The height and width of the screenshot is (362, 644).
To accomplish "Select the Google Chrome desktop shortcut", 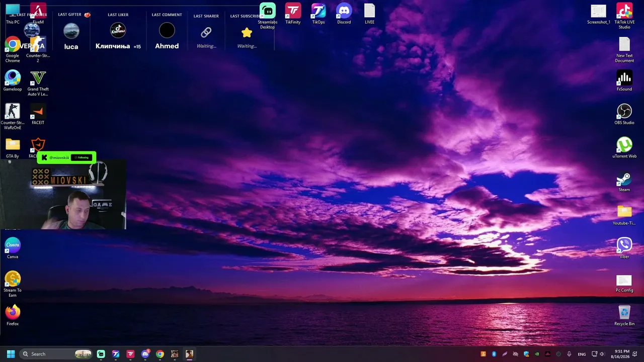I will tap(13, 50).
